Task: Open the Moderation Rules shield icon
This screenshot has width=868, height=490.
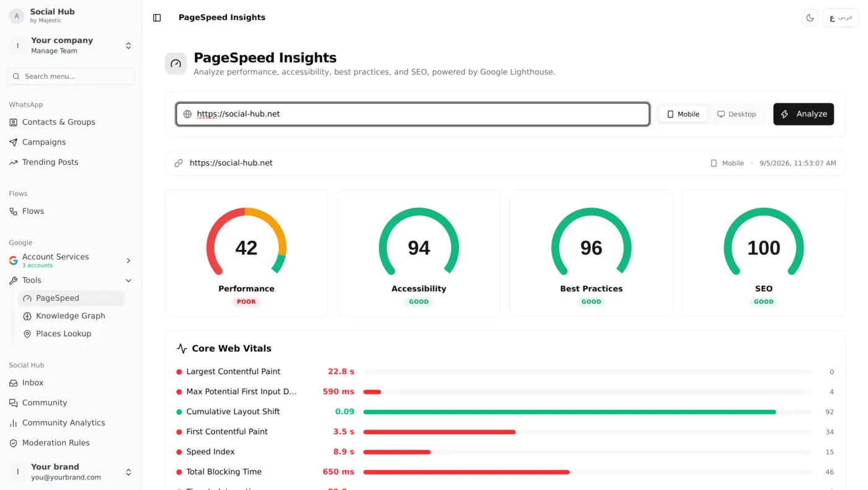Action: (13, 443)
